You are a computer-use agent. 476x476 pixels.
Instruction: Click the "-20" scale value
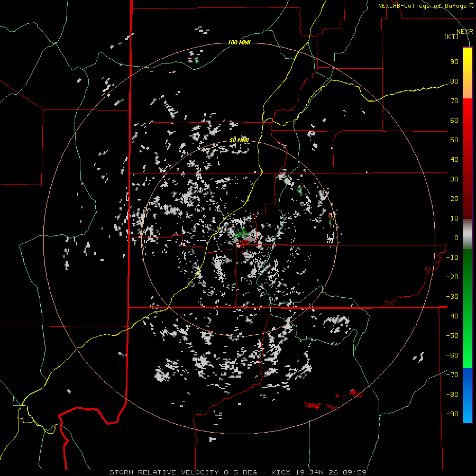click(452, 277)
